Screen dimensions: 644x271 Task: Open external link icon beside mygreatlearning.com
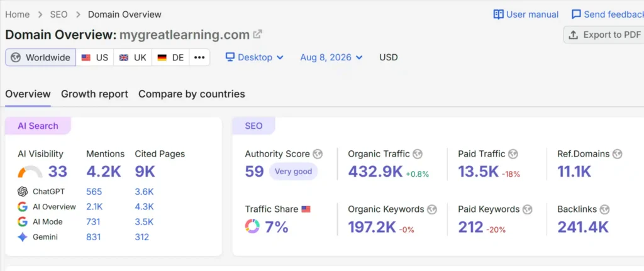pos(257,34)
